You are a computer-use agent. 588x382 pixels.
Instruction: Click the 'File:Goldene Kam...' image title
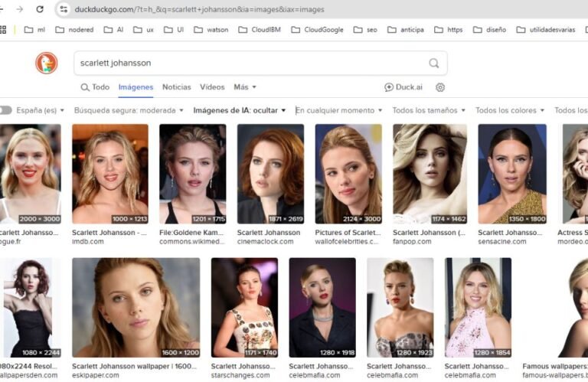(191, 233)
